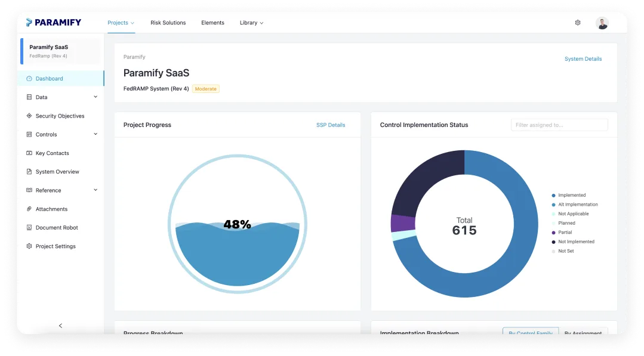Switch to the Risk Solutions menu item
This screenshot has width=644, height=356.
click(x=168, y=22)
